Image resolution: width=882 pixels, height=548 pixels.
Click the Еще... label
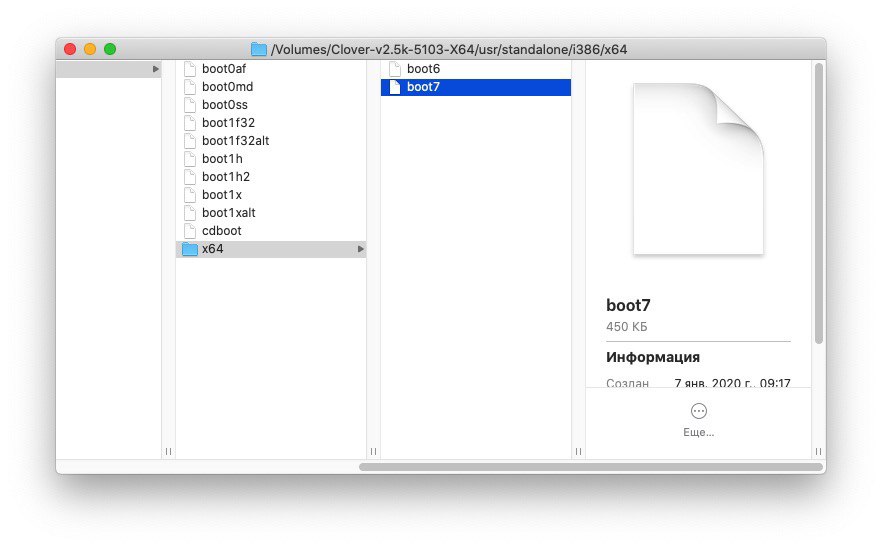[699, 432]
